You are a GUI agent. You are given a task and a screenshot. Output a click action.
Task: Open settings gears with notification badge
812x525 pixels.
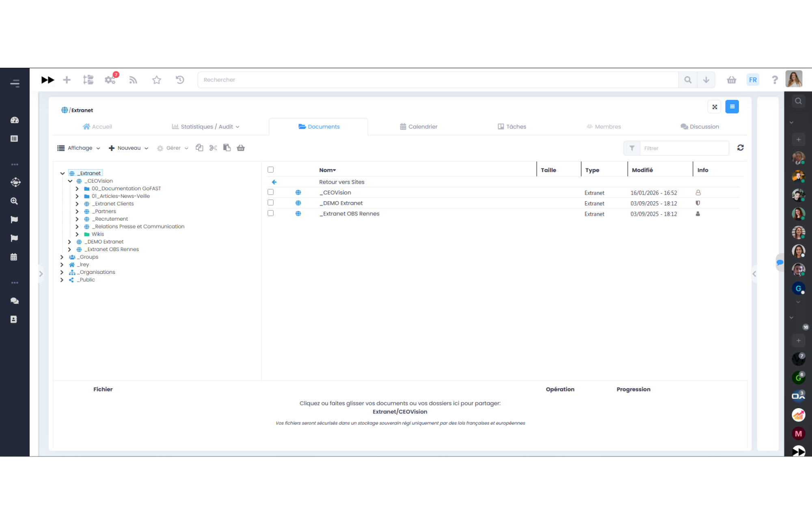(x=110, y=80)
